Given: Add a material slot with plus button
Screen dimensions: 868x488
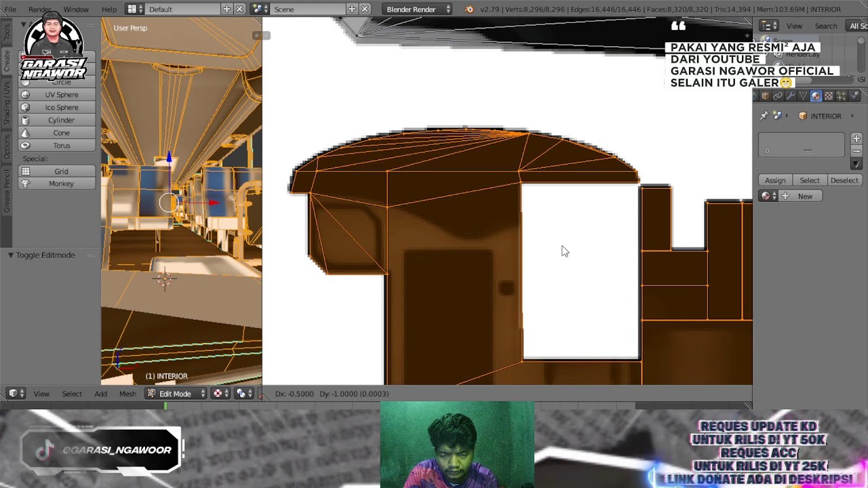Looking at the screenshot, I should (856, 139).
